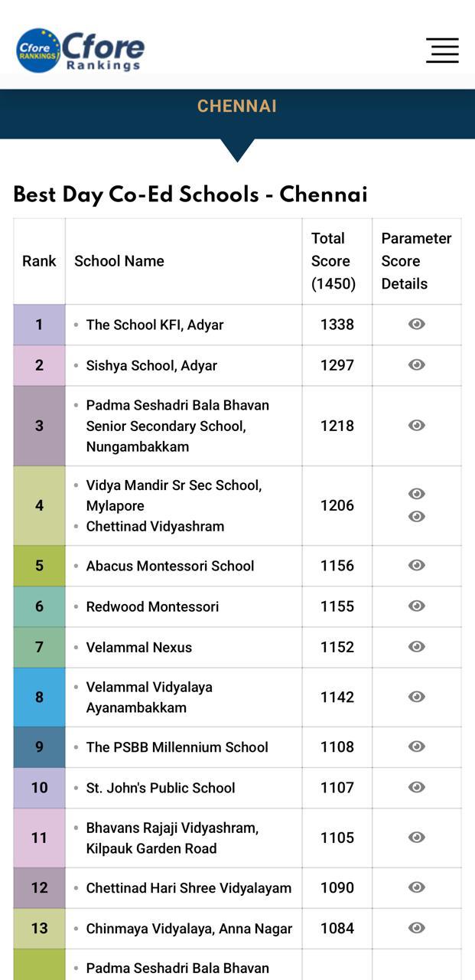Click the School Name column header

[119, 261]
